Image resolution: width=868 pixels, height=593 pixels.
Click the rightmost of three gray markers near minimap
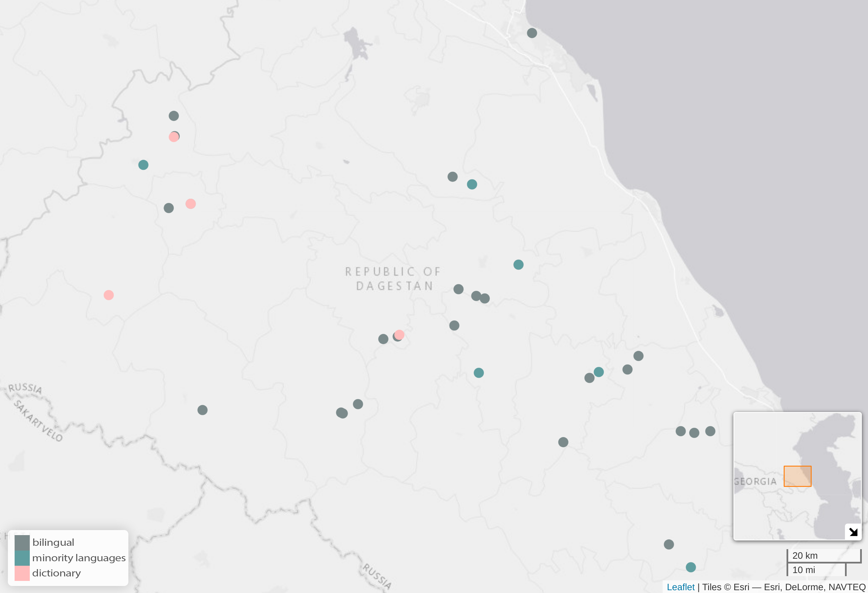point(710,431)
